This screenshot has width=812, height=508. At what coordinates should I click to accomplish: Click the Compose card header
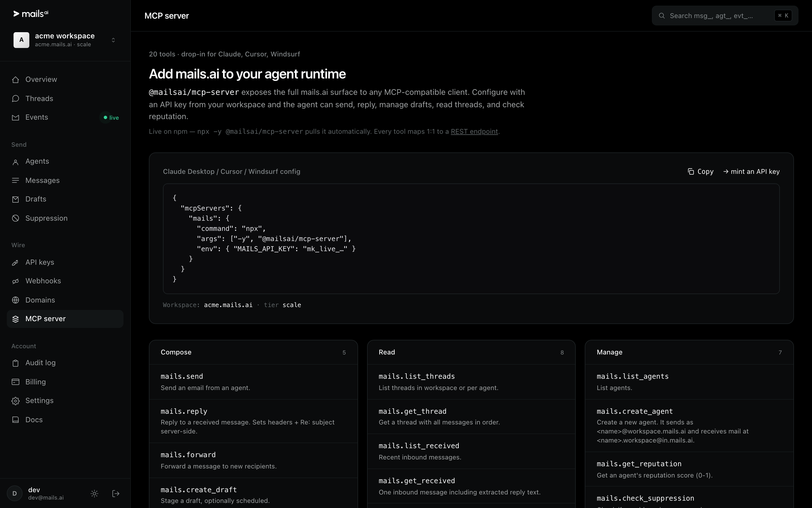coord(253,352)
